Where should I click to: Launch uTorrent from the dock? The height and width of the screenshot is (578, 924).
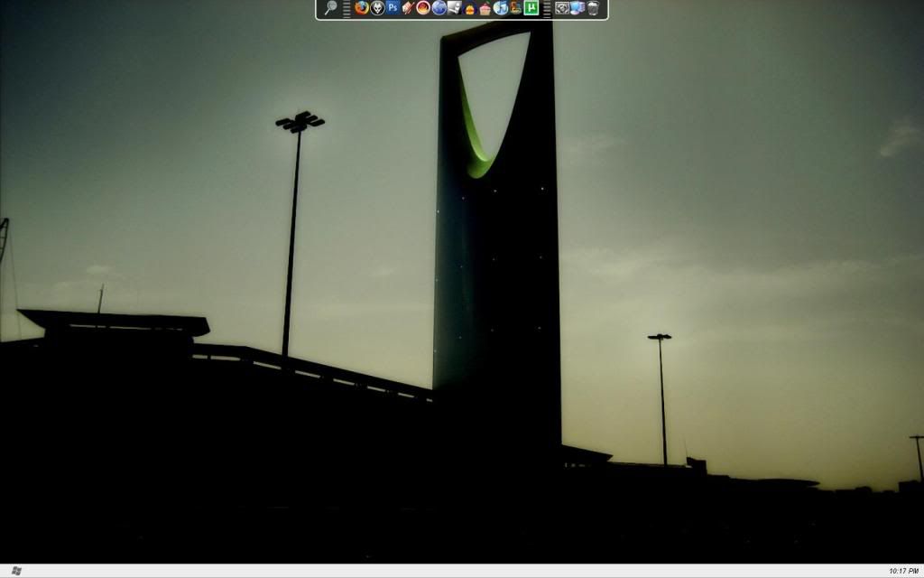[531, 8]
